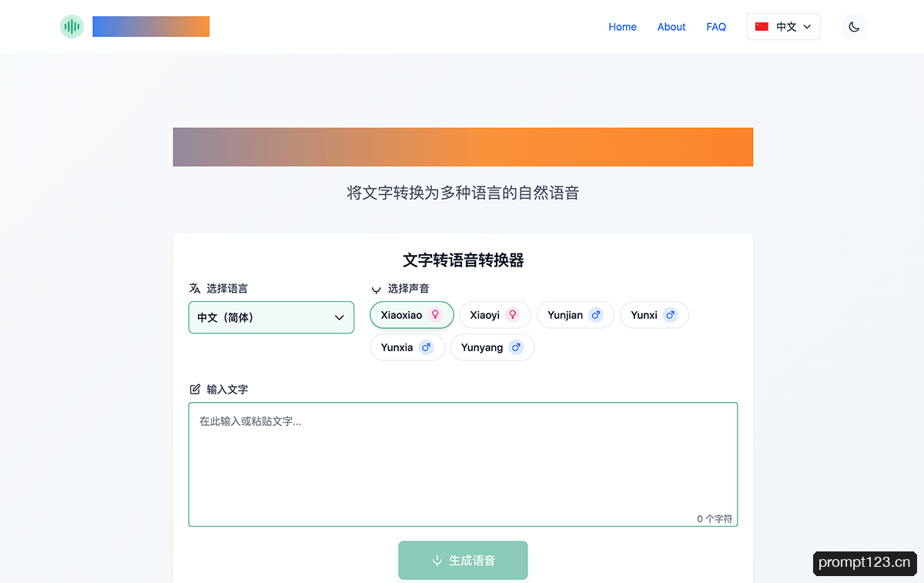The width and height of the screenshot is (924, 583).
Task: Open the FAQ link
Action: coord(716,27)
